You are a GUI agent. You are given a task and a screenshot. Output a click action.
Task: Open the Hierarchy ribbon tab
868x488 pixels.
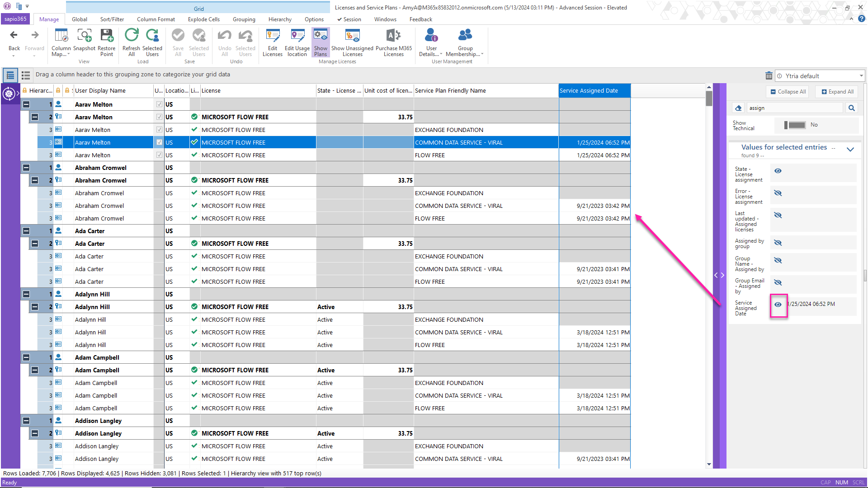coord(280,19)
